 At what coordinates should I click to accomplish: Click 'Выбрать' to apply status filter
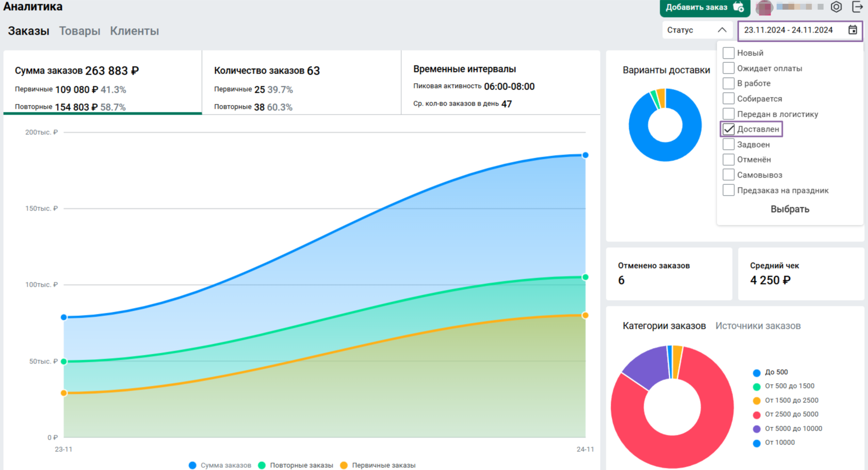790,209
